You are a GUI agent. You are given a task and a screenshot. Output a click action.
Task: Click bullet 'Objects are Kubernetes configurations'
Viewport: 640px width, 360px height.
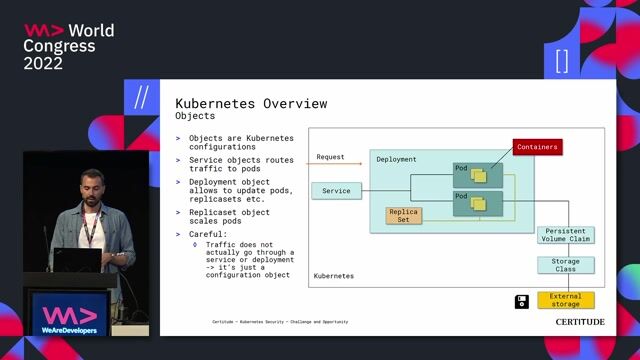[x=241, y=142]
